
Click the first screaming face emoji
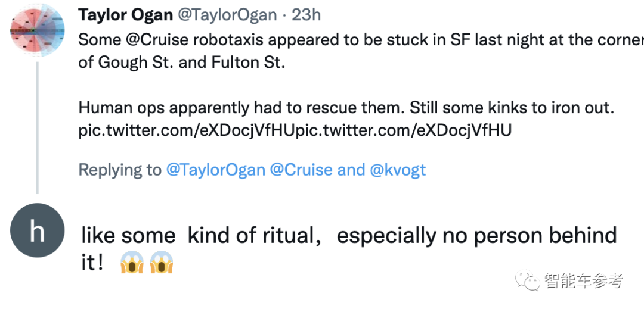click(131, 263)
